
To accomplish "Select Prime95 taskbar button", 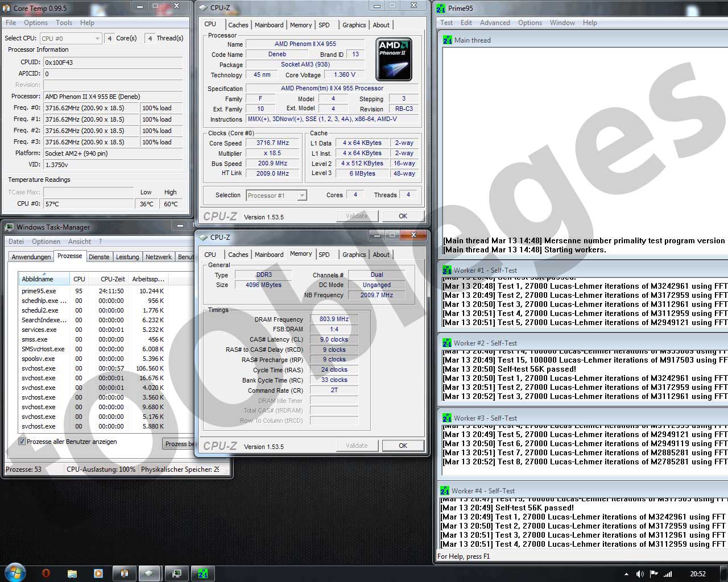I will (x=203, y=573).
